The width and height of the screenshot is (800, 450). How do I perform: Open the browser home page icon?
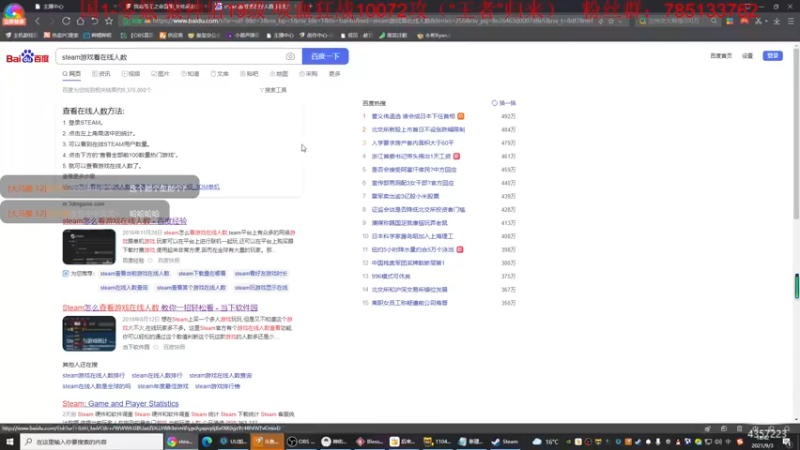coord(80,21)
